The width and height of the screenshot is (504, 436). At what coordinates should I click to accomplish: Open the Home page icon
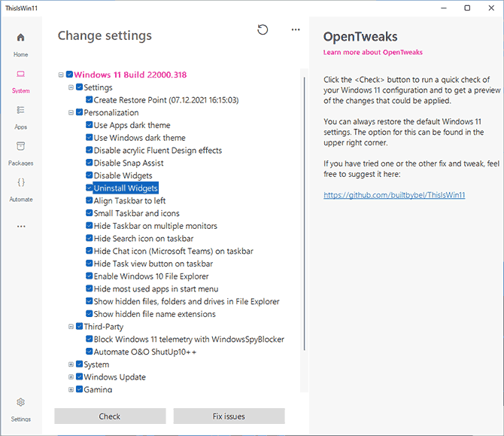tap(20, 38)
